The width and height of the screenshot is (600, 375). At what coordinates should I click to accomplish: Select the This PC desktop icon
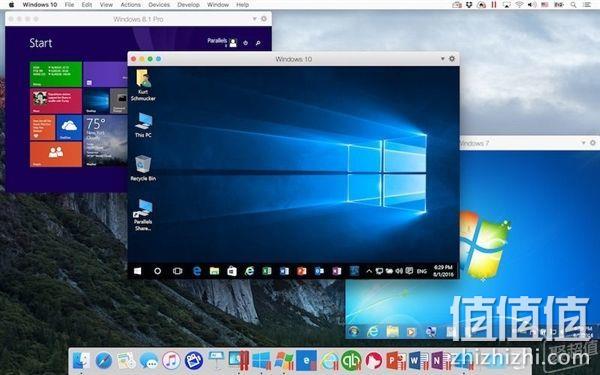pyautogui.click(x=143, y=125)
